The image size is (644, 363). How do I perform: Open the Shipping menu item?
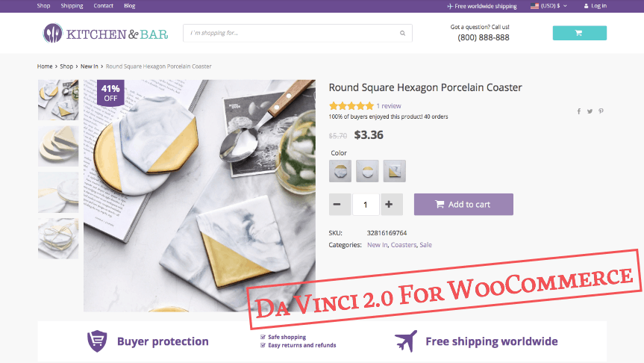[72, 6]
